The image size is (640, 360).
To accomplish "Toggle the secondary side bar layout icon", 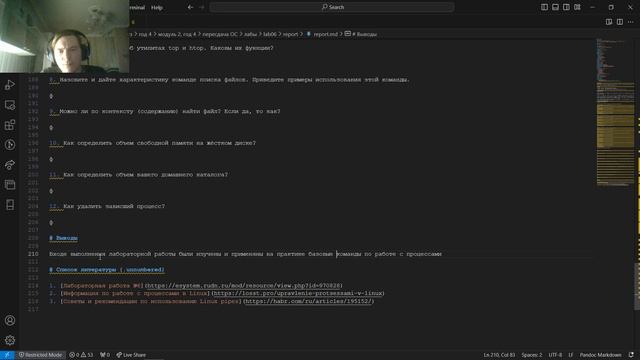I will [566, 7].
